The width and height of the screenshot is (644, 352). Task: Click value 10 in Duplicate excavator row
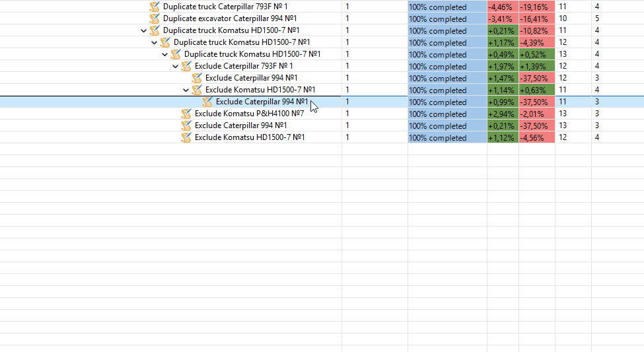click(x=563, y=18)
